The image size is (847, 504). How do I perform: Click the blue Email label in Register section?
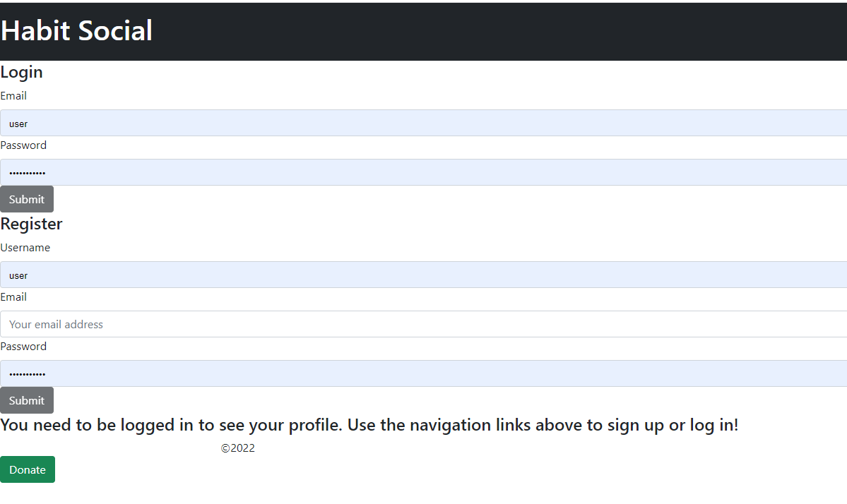(13, 296)
